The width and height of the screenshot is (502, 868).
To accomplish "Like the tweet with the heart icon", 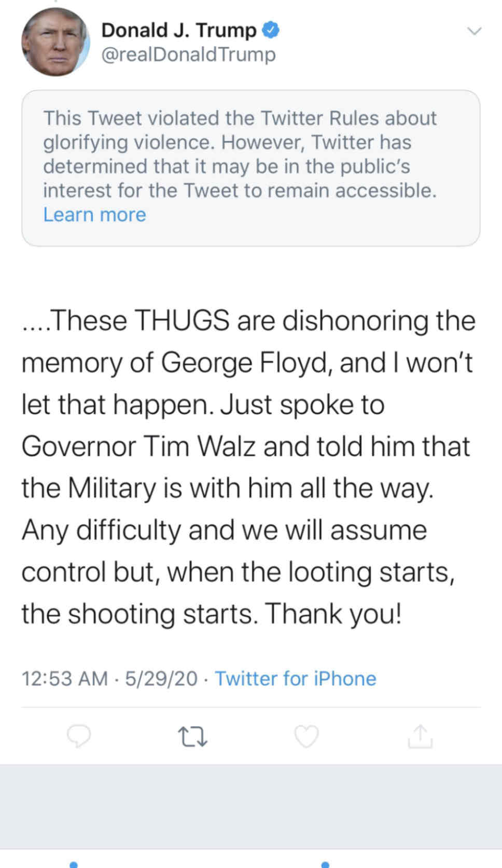I will click(306, 736).
